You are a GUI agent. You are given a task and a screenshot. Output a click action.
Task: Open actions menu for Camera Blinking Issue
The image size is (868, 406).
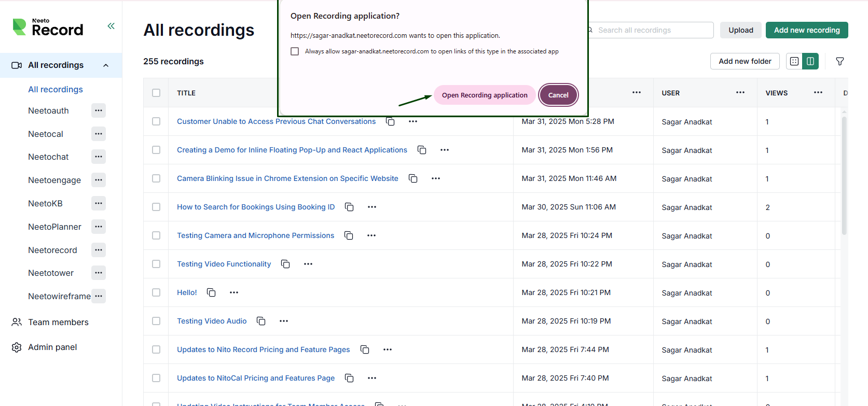436,178
